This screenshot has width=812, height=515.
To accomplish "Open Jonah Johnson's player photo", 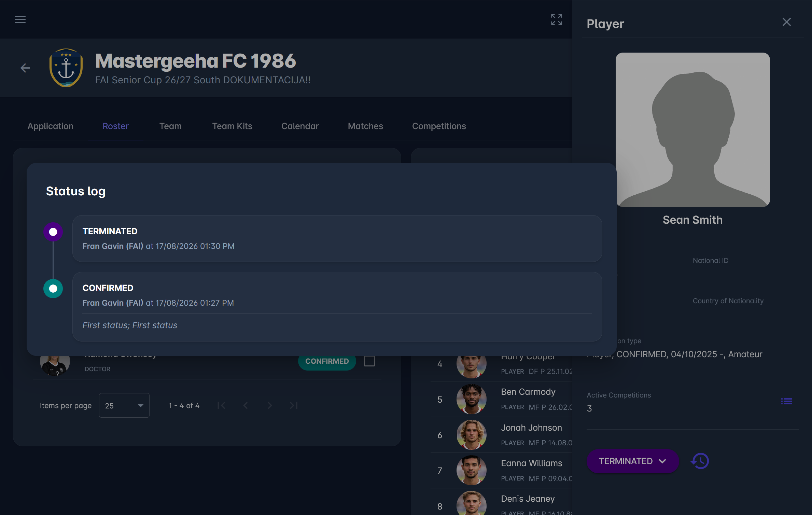I will (x=471, y=435).
